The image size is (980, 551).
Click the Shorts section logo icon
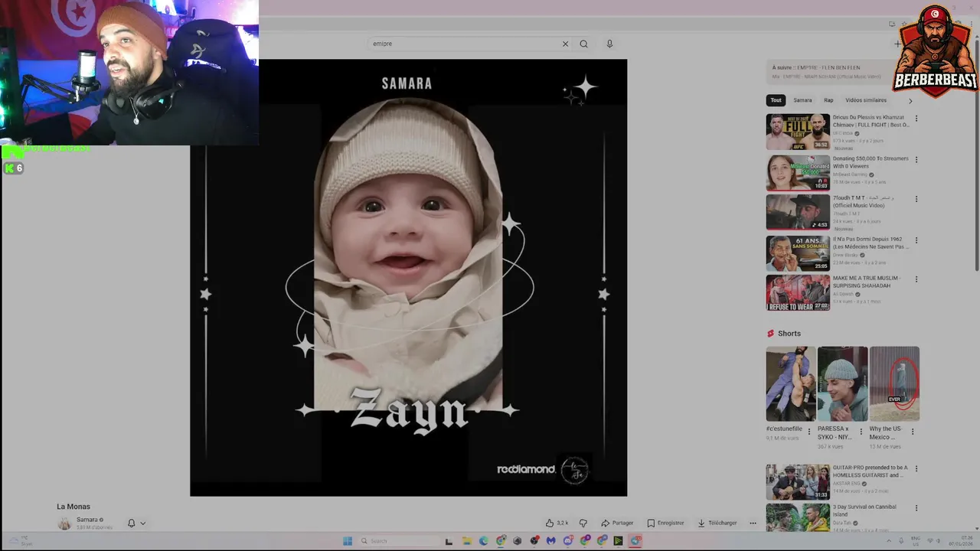click(x=770, y=334)
